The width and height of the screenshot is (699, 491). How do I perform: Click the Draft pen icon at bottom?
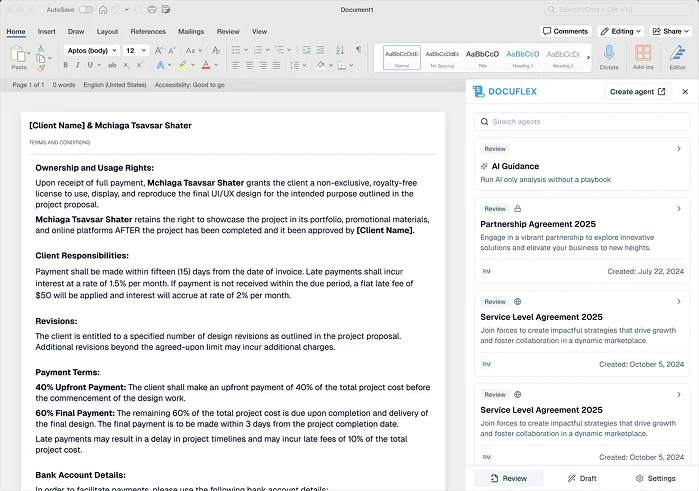coord(580,479)
